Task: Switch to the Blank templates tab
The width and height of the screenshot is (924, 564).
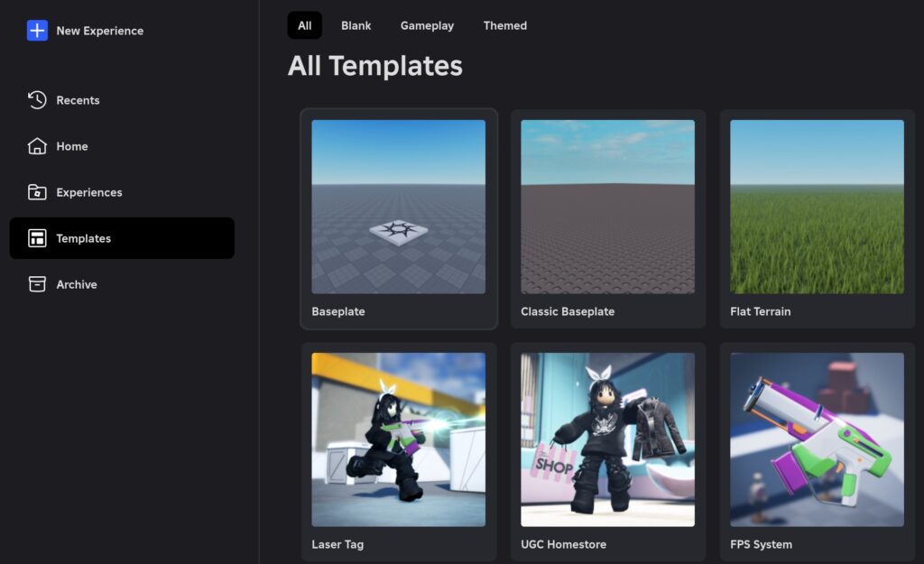Action: click(x=356, y=25)
